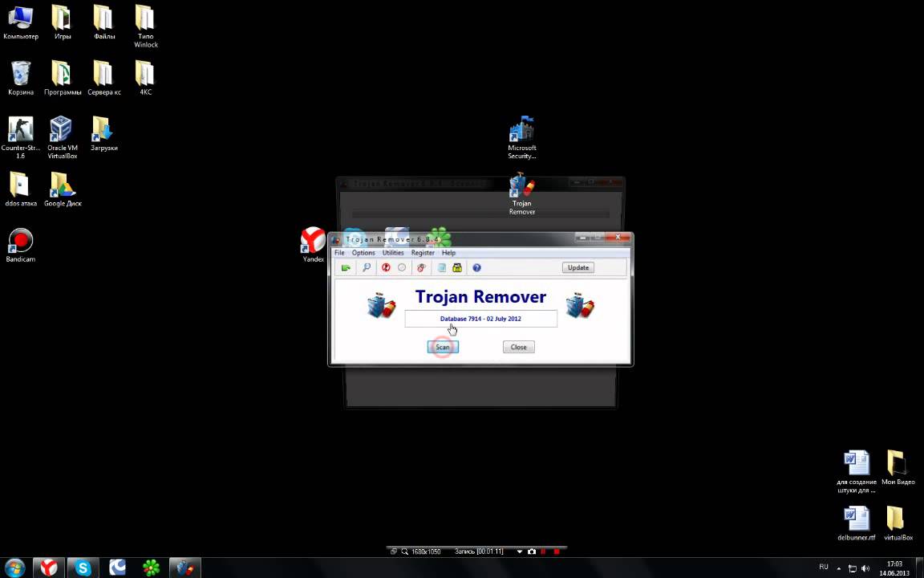Stop the Bandicam recording

pos(557,552)
